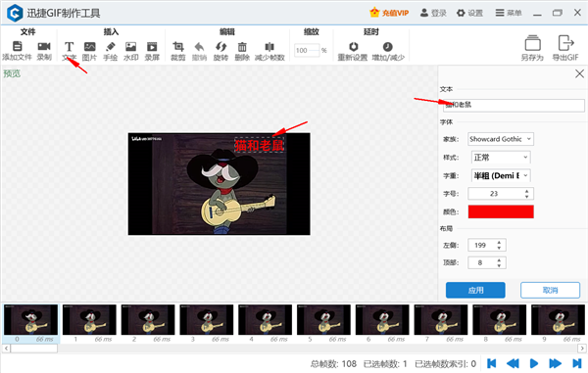Image resolution: width=588 pixels, height=373 pixels.
Task: Select frame 6 thumbnail in timeline
Action: tap(382, 320)
